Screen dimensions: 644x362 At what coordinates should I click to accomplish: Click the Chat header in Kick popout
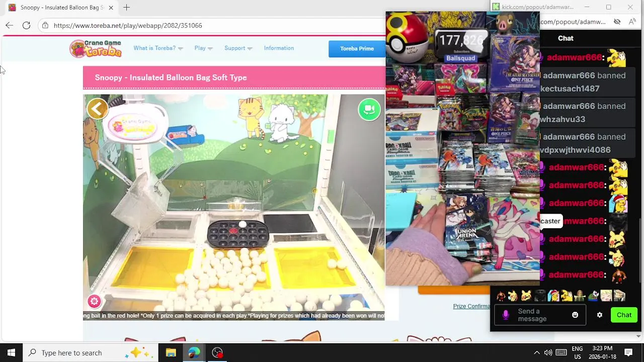[x=566, y=38]
